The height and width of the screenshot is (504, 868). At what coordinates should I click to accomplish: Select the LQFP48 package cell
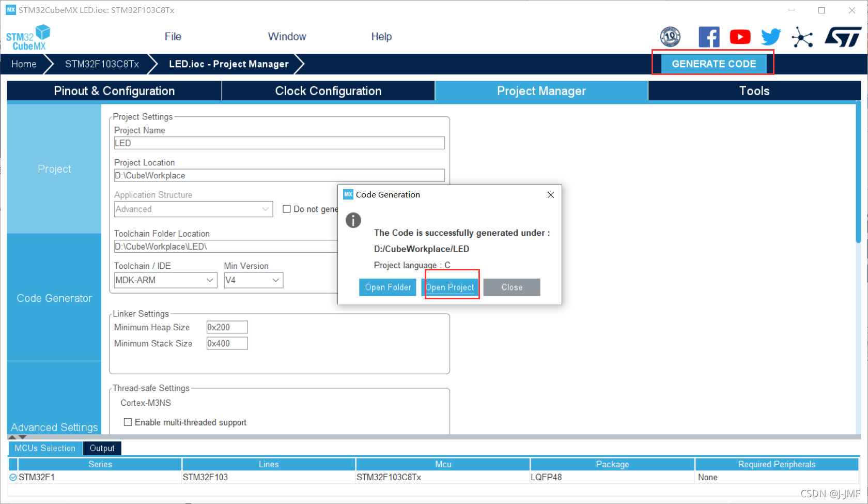pyautogui.click(x=612, y=477)
